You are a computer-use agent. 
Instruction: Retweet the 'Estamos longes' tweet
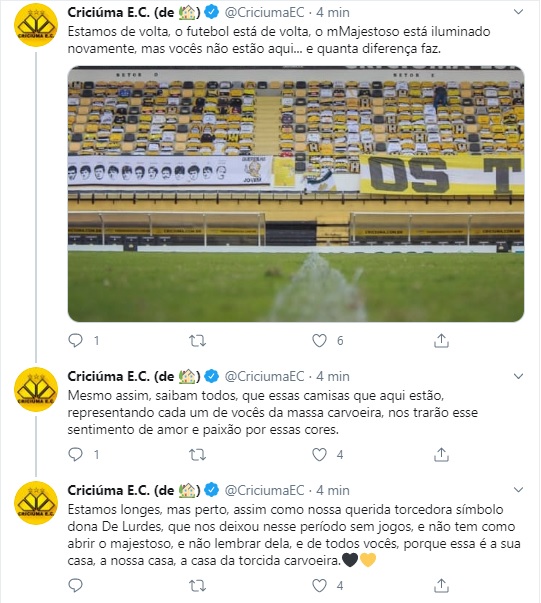coord(197,586)
